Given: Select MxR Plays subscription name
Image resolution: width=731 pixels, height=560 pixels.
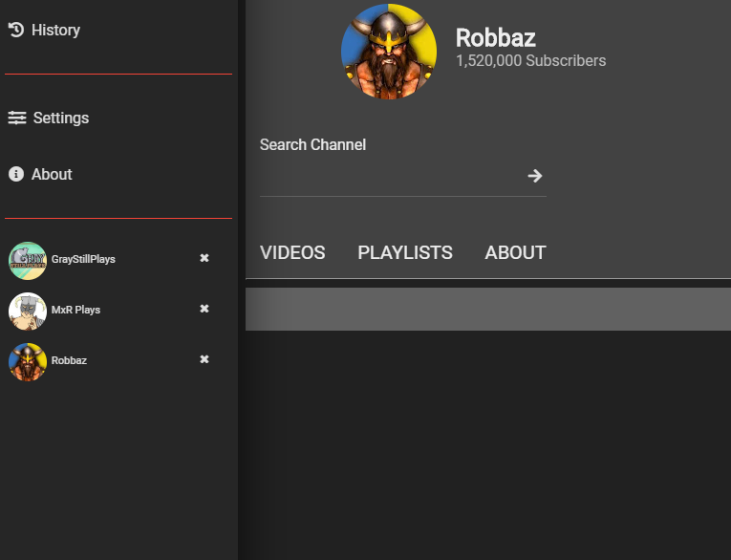Looking at the screenshot, I should click(75, 310).
